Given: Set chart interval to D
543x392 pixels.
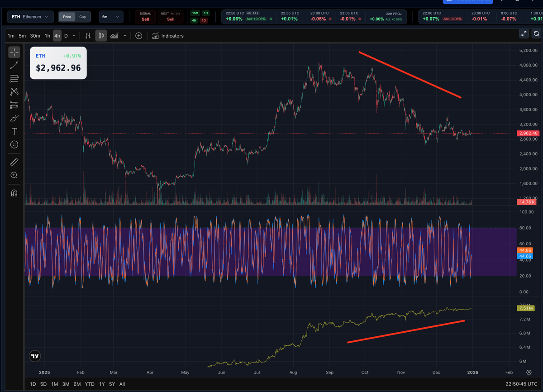Looking at the screenshot, I should (x=66, y=36).
